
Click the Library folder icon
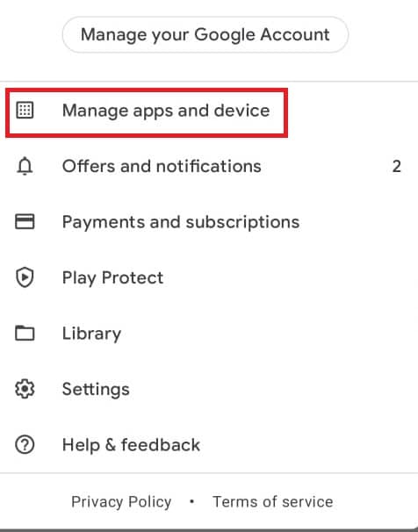tap(25, 333)
